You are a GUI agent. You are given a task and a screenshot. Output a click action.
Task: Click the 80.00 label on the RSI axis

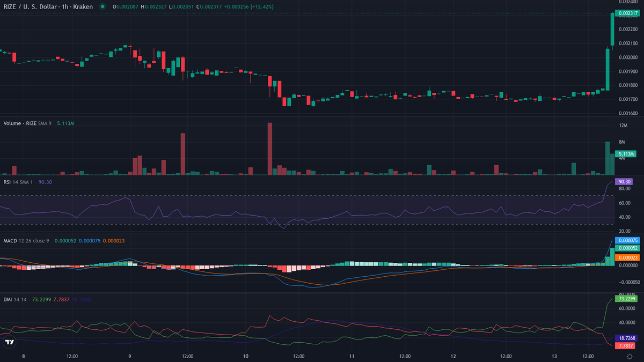[624, 189]
